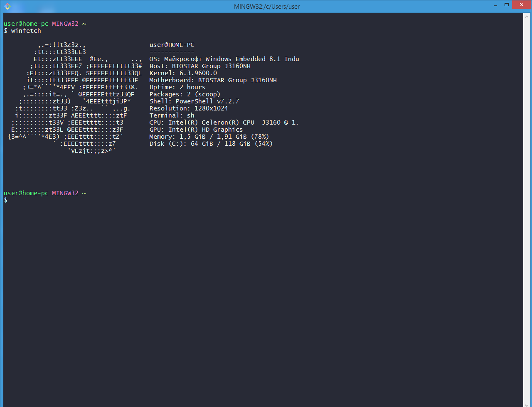Click the Disk (C:): 64 GiB line
This screenshot has width=532, height=407.
point(211,144)
